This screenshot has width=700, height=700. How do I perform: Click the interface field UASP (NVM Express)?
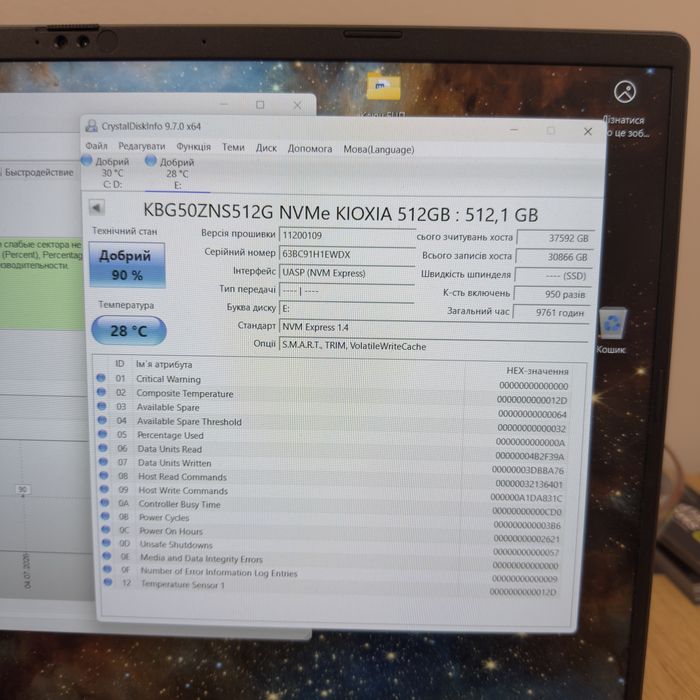coord(347,273)
